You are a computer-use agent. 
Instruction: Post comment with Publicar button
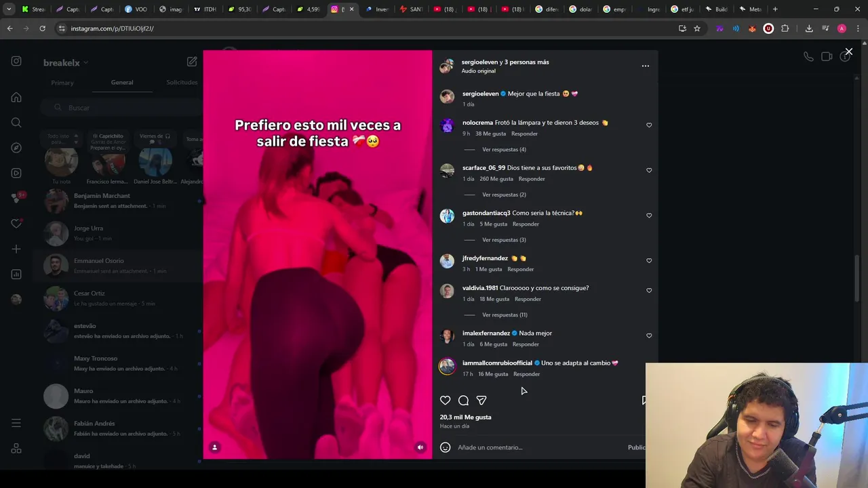(636, 447)
